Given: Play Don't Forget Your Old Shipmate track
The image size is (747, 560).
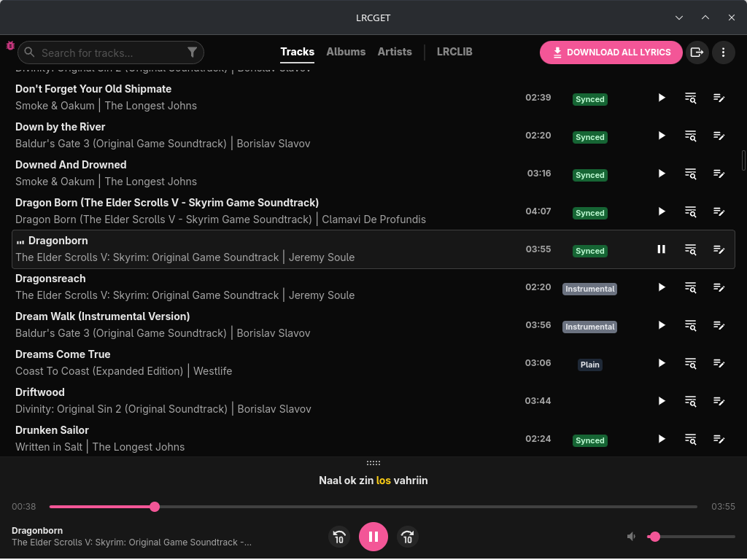Looking at the screenshot, I should (661, 98).
